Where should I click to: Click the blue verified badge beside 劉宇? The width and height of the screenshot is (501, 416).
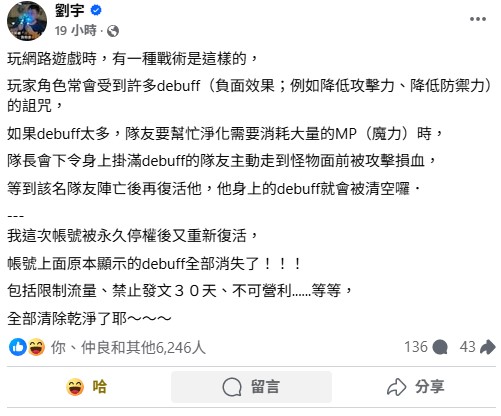96,11
